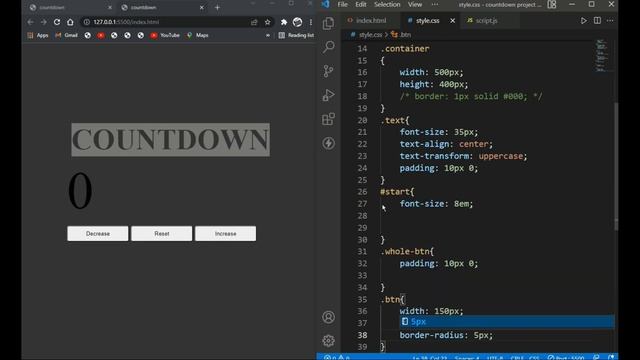The height and width of the screenshot is (360, 640).
Task: Bookmark this page with the star icon
Action: point(267,22)
